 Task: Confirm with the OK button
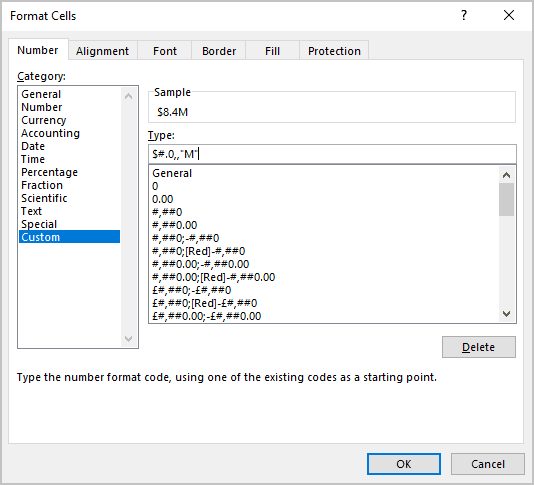click(404, 464)
